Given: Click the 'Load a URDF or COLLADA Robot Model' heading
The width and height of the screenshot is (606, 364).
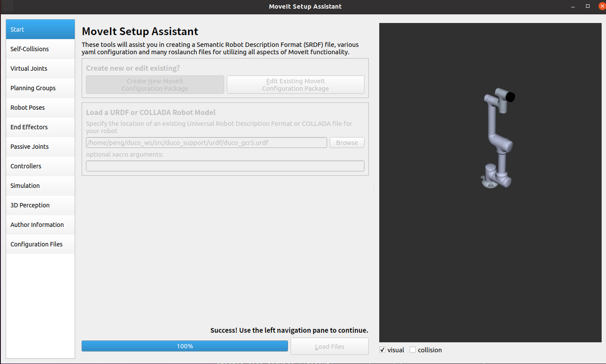Looking at the screenshot, I should 151,112.
